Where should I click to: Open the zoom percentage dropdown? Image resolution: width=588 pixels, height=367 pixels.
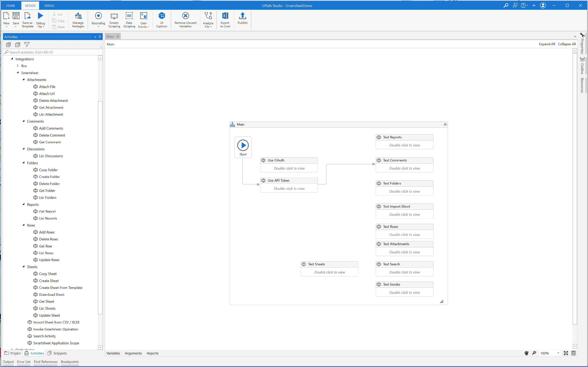558,353
